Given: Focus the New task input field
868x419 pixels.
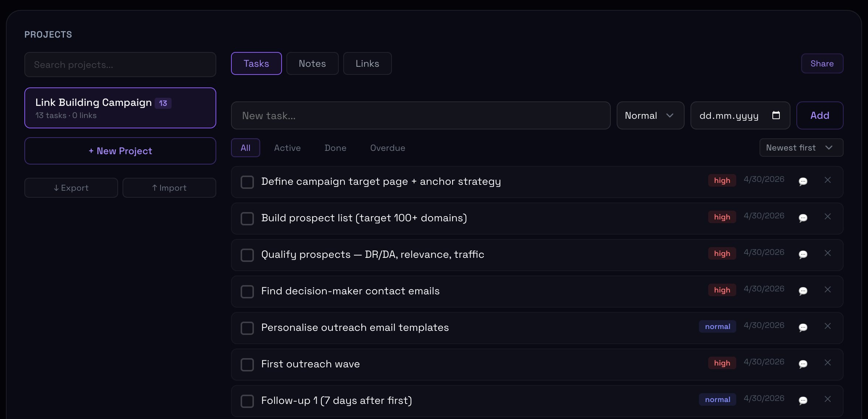Looking at the screenshot, I should tap(421, 115).
